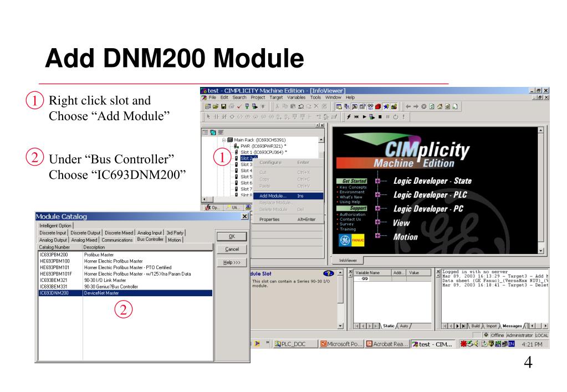The width and height of the screenshot is (567, 392).
Task: Click the InfoViewer Home house icon
Action: (x=440, y=106)
